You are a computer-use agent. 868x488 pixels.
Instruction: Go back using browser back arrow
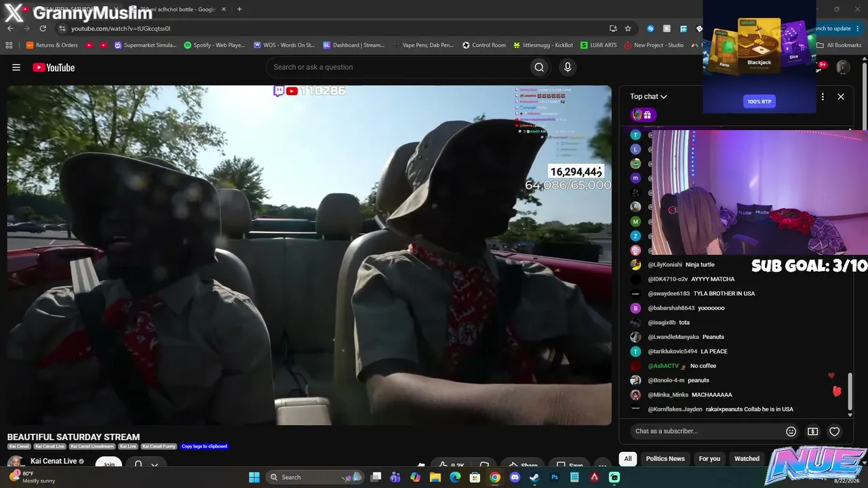point(10,28)
